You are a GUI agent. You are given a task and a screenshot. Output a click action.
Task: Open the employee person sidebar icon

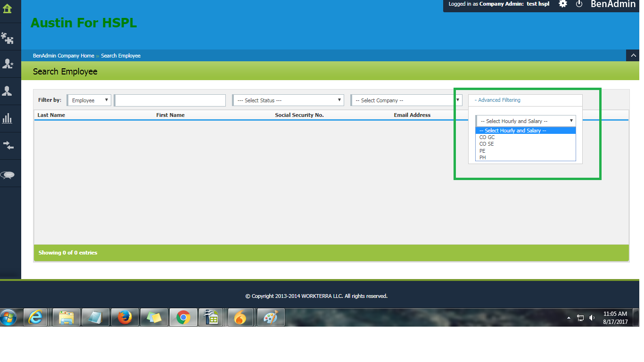(x=8, y=91)
